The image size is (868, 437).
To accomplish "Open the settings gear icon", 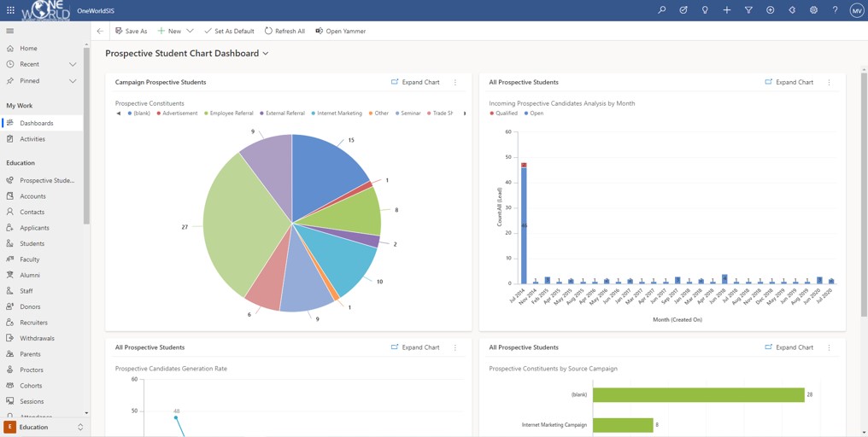I will pos(813,10).
